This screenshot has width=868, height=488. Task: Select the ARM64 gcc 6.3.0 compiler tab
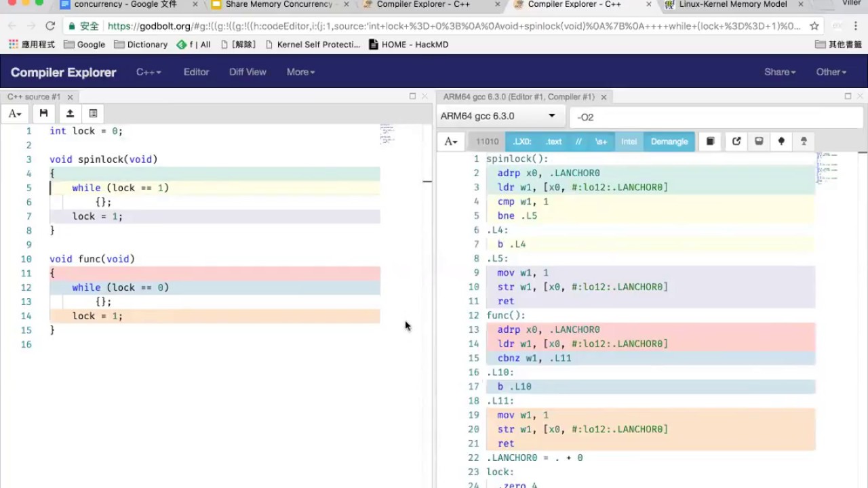tap(519, 97)
